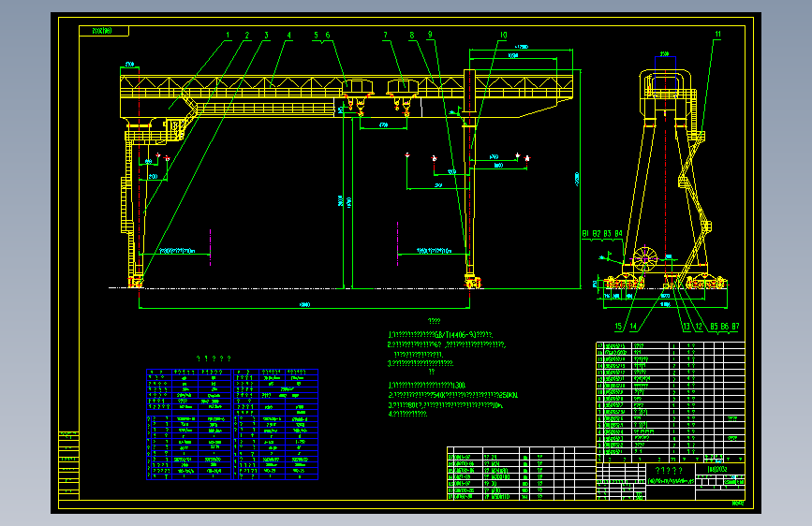Select callout number 6 label
Screen dimensions: 812x526
(x=328, y=36)
